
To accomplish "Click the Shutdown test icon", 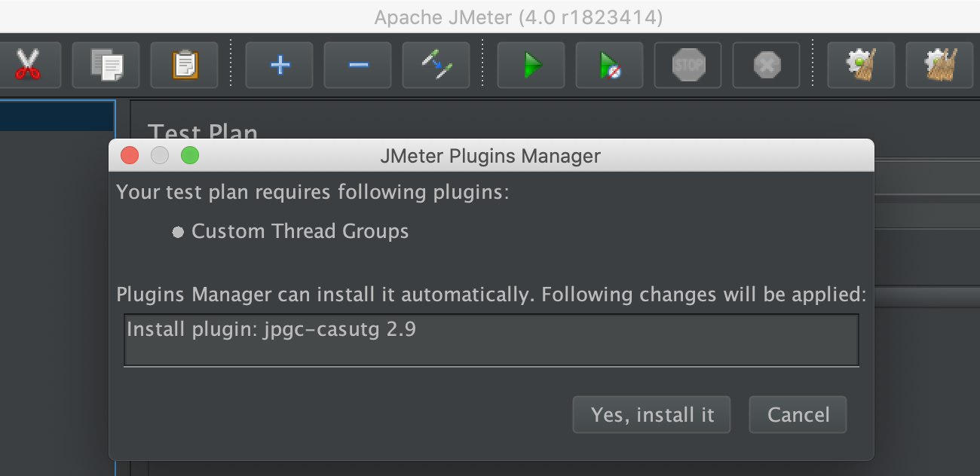I will click(766, 65).
